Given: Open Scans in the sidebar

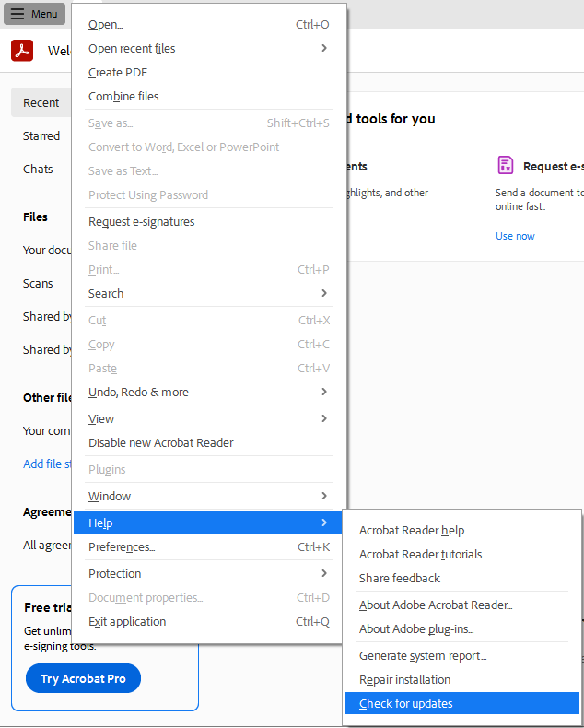Looking at the screenshot, I should point(38,283).
